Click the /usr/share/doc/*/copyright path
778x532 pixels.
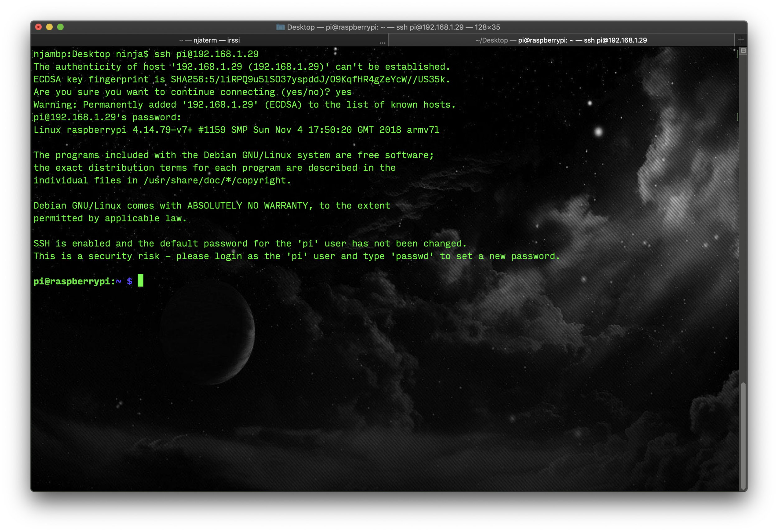coord(216,181)
